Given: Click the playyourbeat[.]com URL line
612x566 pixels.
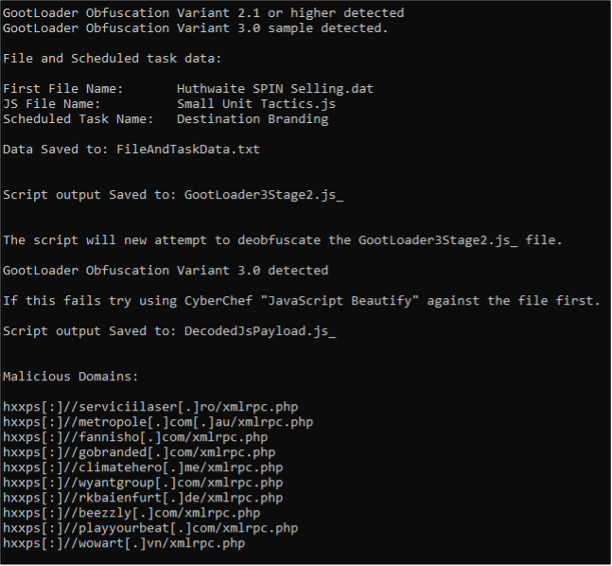Looking at the screenshot, I should pos(150,529).
